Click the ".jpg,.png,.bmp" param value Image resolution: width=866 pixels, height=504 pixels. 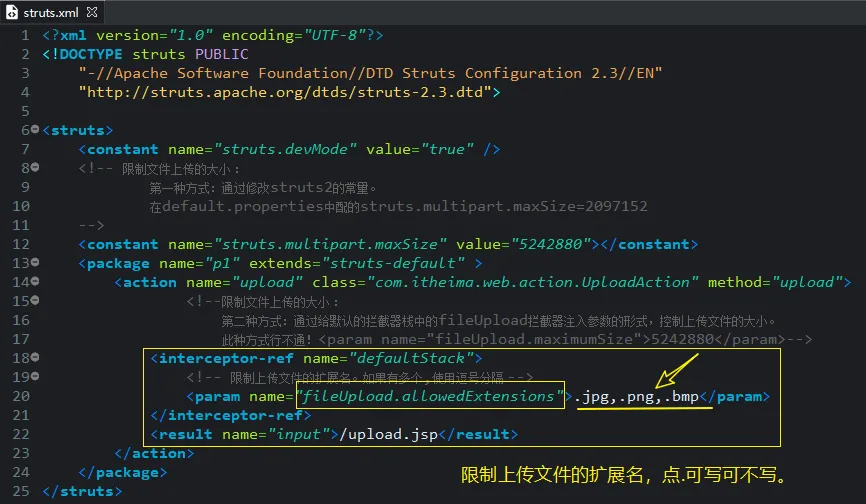coord(636,396)
